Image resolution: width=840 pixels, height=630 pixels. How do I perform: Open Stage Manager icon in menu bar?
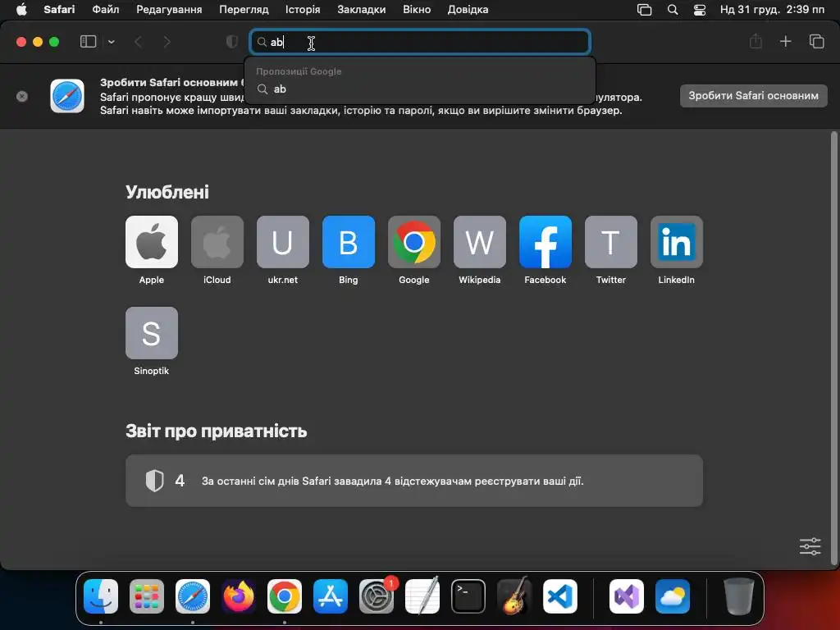[645, 10]
